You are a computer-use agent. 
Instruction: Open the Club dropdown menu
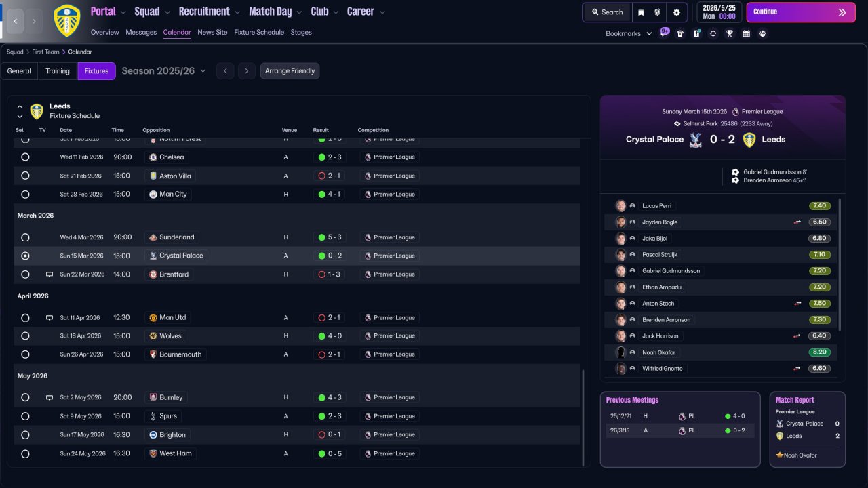click(325, 12)
